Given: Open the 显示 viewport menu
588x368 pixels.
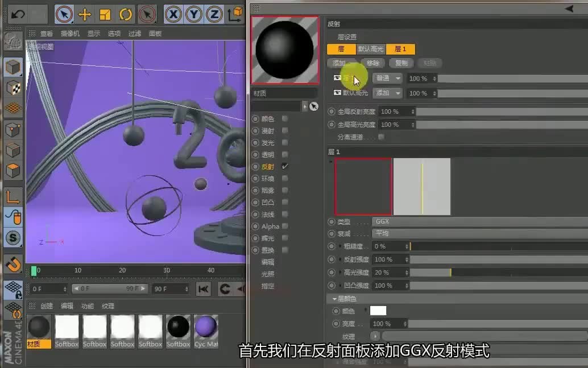Looking at the screenshot, I should coord(94,34).
